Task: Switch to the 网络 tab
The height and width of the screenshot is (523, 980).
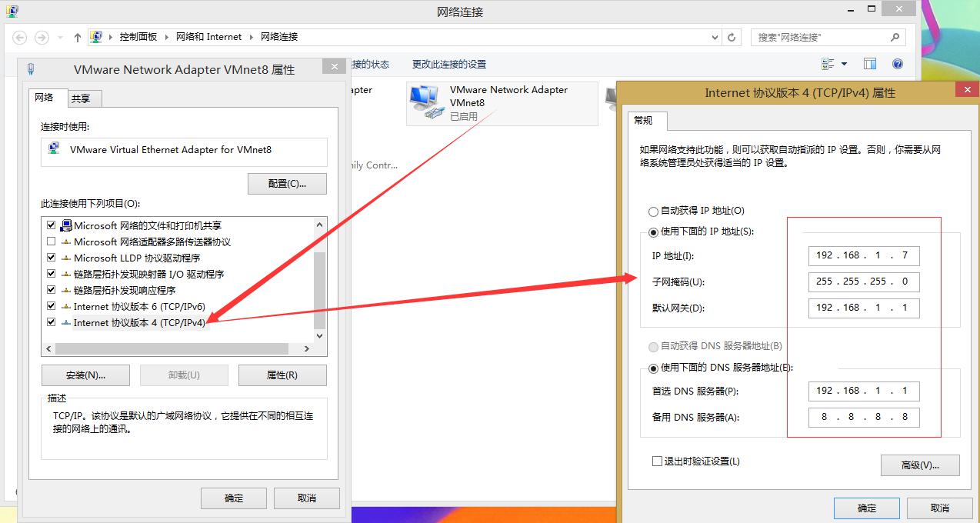Action: [45, 98]
